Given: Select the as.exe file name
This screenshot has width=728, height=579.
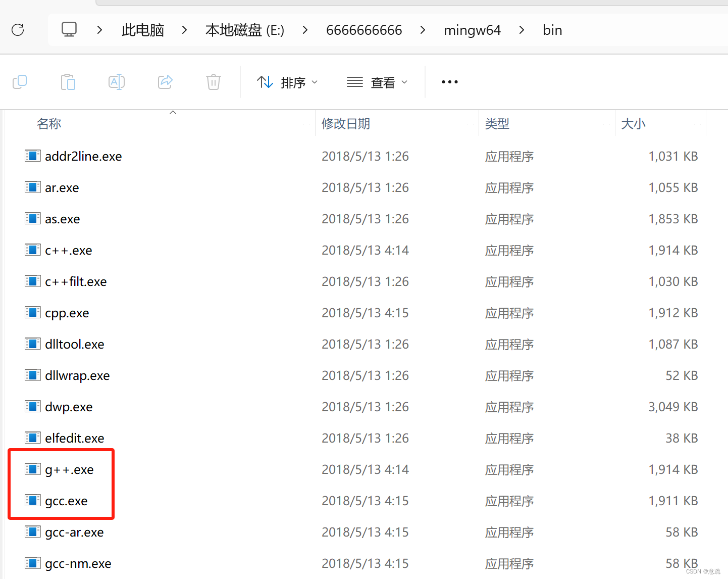Looking at the screenshot, I should pos(63,219).
